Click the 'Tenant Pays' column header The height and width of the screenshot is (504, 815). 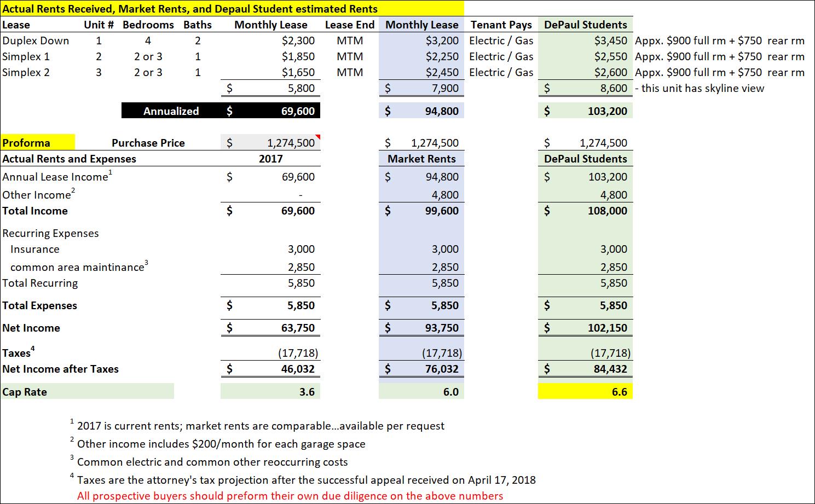501,25
